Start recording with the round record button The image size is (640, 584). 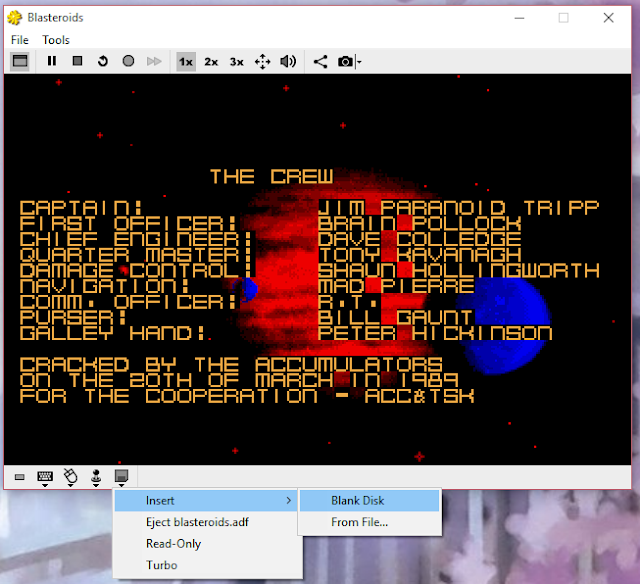(128, 61)
